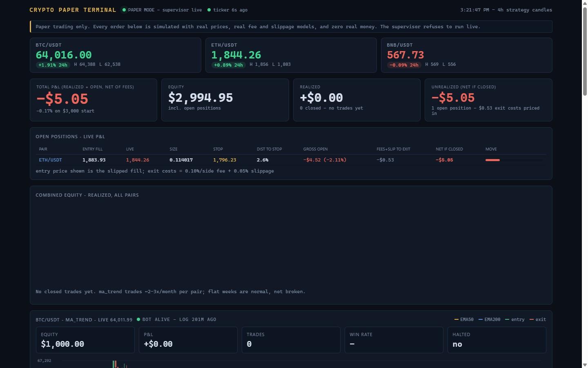Select the BNB/USDT price card
This screenshot has height=368, width=588.
pos(467,55)
